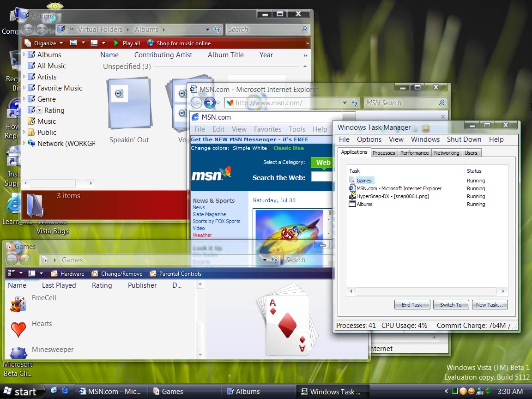
Task: Click Shop for music online globe icon
Action: [x=151, y=43]
